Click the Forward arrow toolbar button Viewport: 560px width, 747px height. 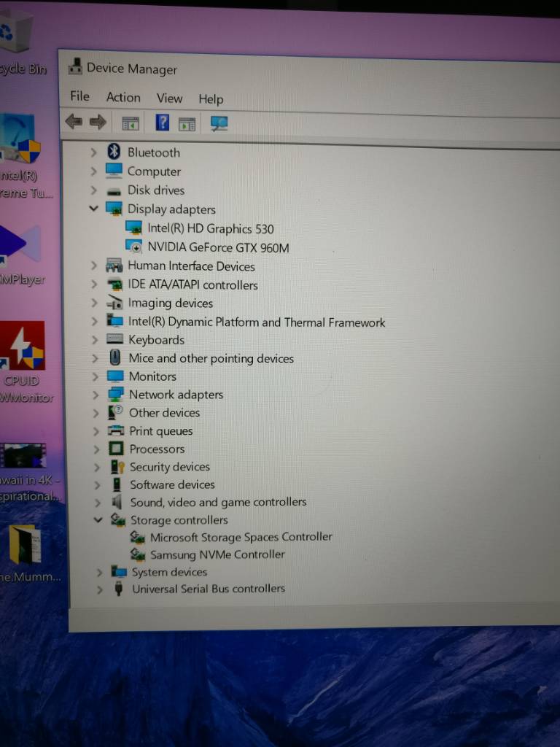pos(98,122)
